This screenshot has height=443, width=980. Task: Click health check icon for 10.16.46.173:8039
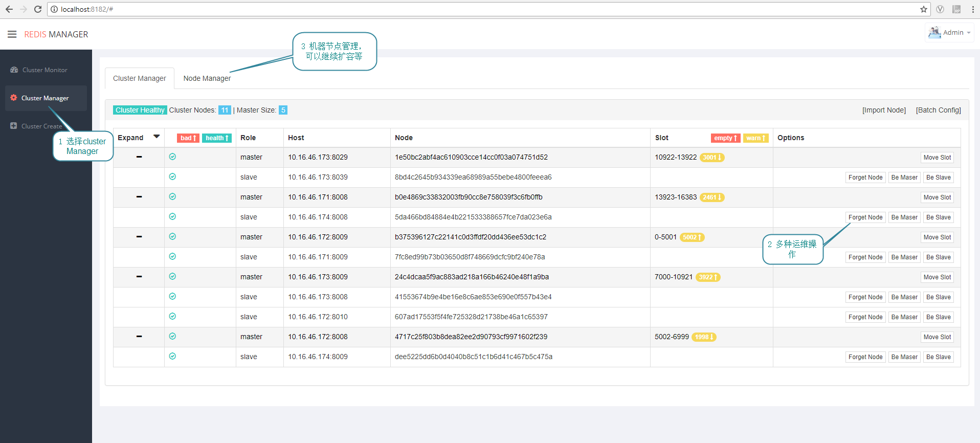pos(172,176)
